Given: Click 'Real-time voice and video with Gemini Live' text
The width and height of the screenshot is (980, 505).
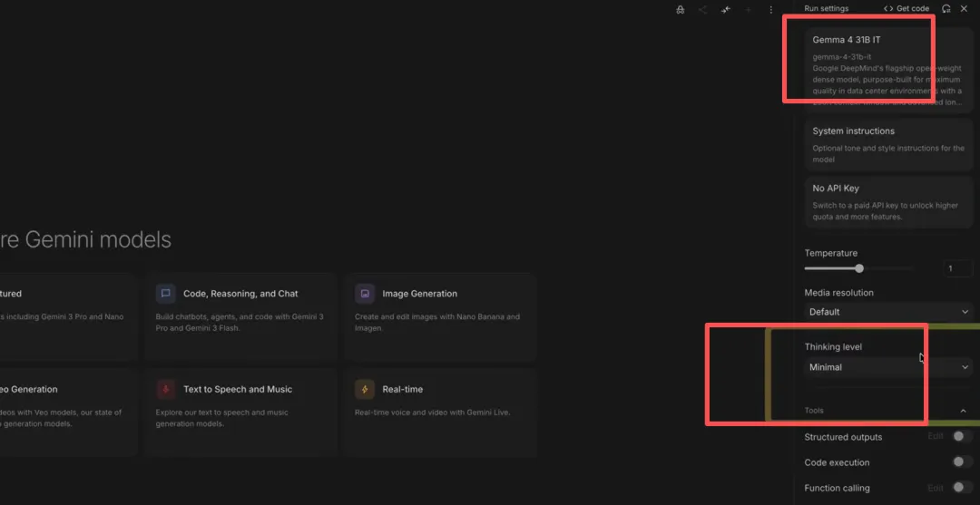Looking at the screenshot, I should 433,412.
